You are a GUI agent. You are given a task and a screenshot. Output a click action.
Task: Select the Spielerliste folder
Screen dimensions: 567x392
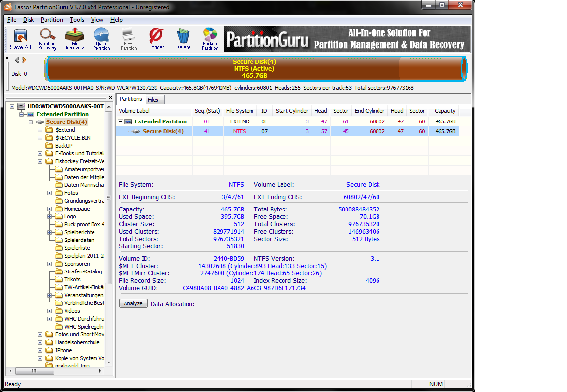[77, 248]
